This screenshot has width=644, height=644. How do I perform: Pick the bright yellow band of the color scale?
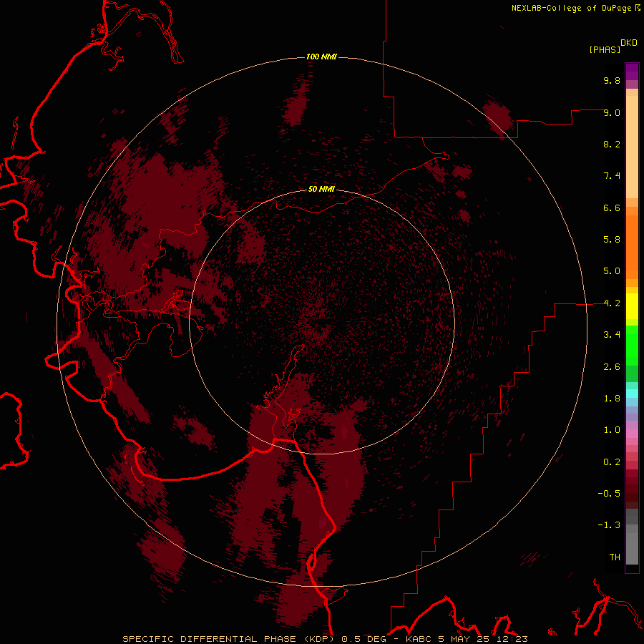point(632,306)
